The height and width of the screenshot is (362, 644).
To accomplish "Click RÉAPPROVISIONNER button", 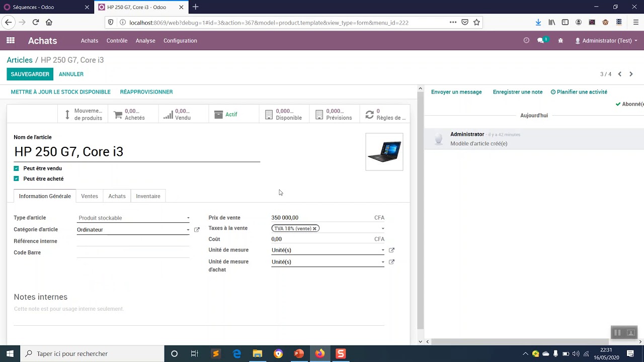I will tap(146, 92).
